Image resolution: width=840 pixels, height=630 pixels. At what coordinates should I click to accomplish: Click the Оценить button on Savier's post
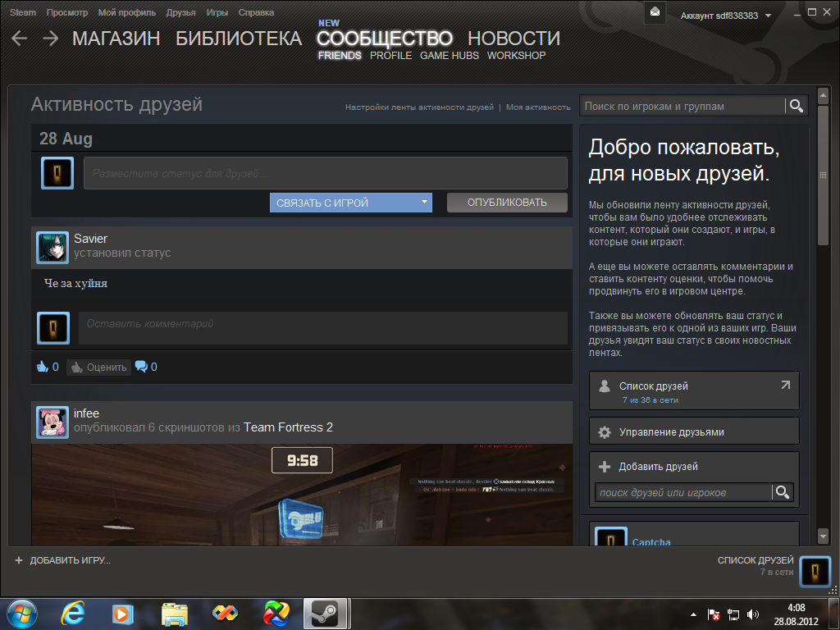[x=99, y=367]
